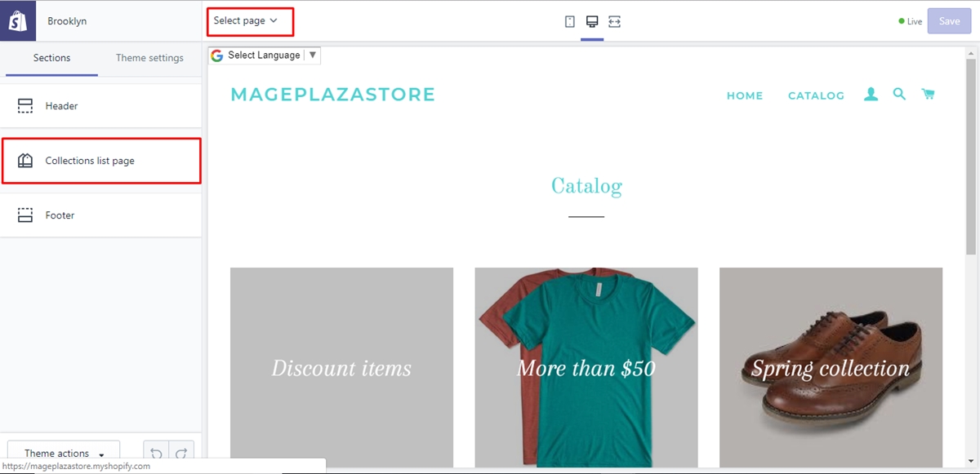
Task: Click the Shopify logo icon
Action: (18, 20)
